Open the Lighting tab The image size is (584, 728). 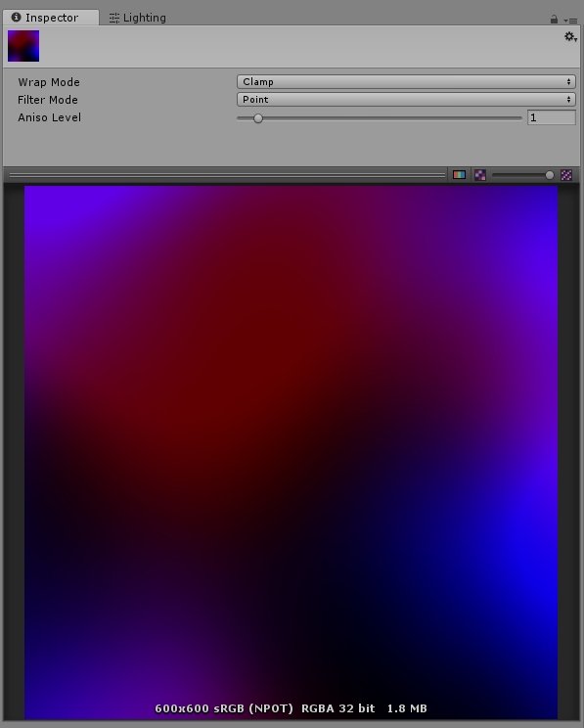pyautogui.click(x=137, y=18)
